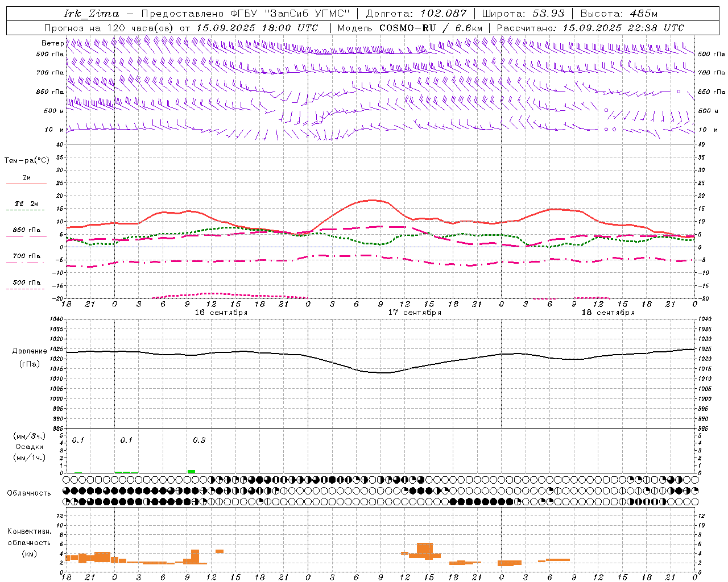The height and width of the screenshot is (582, 728).
Task: Click the '17 сентября' date label
Action: point(415,313)
